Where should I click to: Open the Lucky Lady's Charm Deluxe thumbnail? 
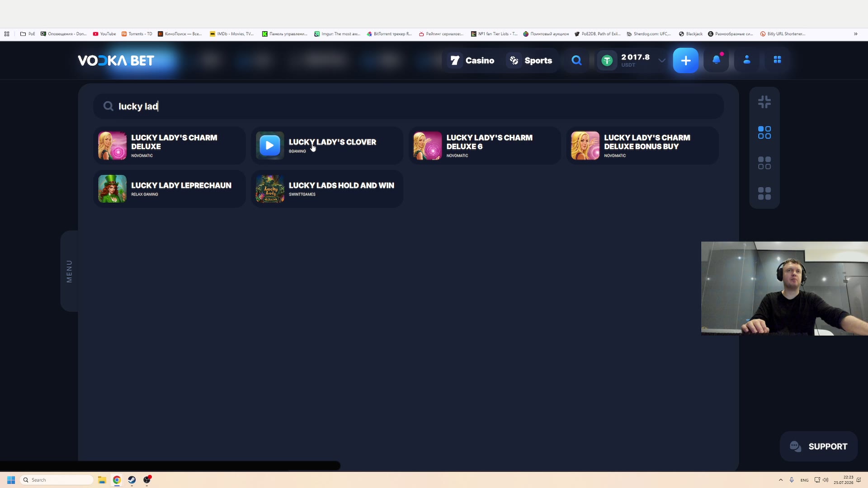112,145
